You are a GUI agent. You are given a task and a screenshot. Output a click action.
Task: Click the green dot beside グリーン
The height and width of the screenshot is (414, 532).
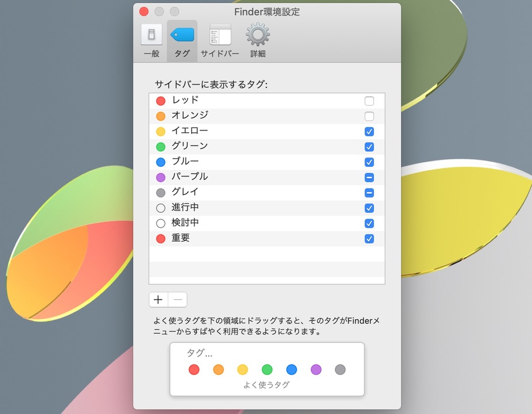[x=160, y=147]
